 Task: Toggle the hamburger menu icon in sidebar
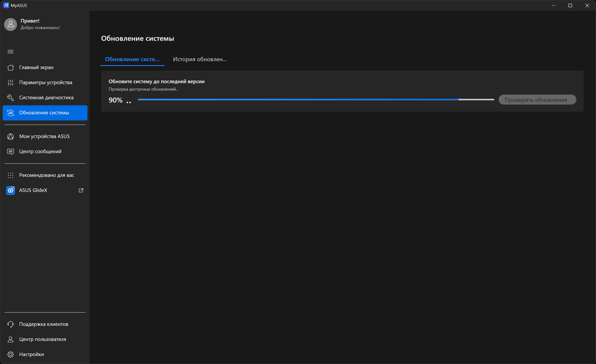click(x=11, y=52)
